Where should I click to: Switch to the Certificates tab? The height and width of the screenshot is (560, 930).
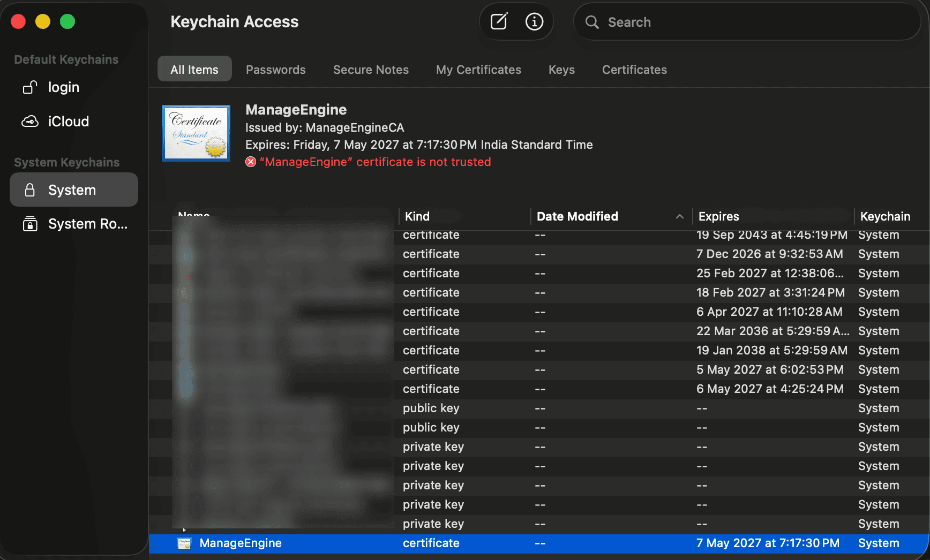pyautogui.click(x=634, y=70)
